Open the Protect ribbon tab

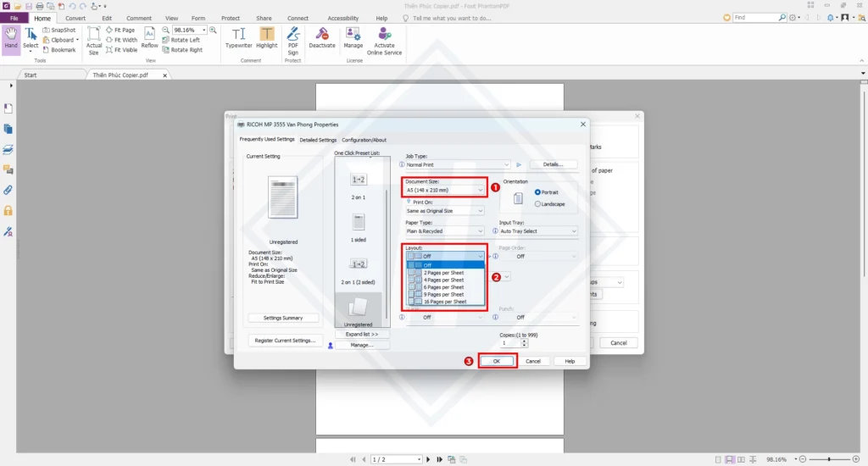231,19
